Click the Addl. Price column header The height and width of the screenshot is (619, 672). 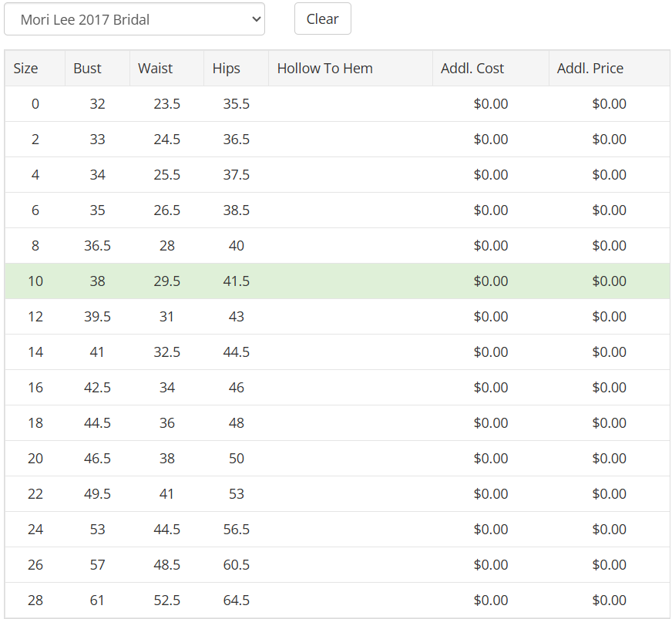tap(609, 69)
